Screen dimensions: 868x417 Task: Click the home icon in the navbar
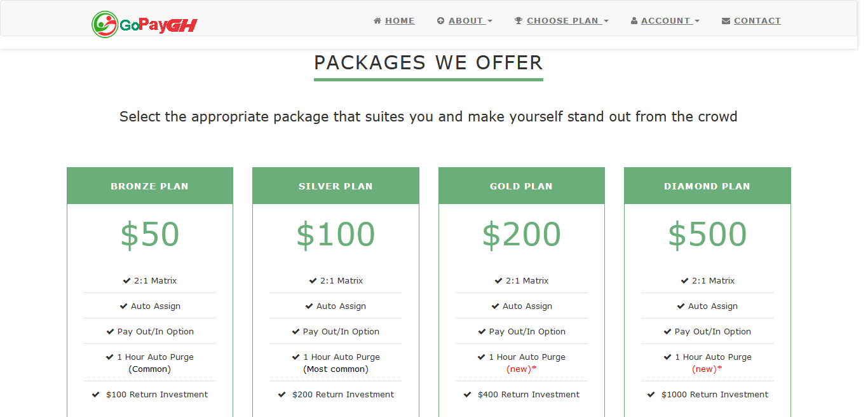[x=377, y=21]
